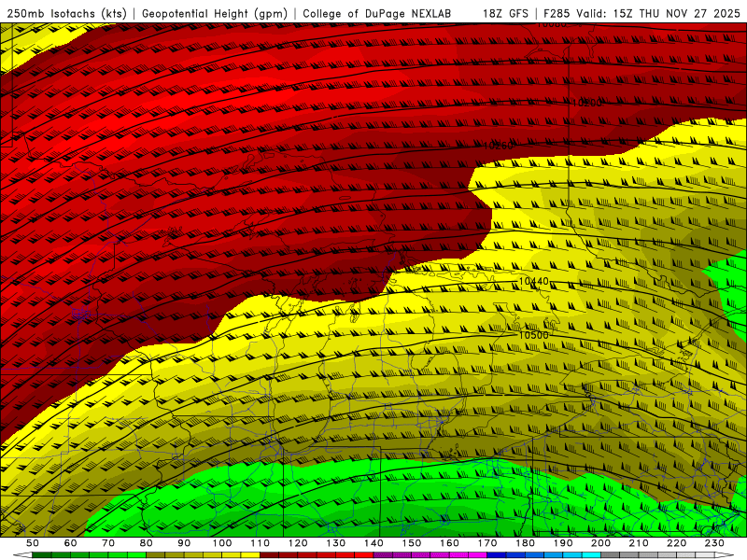The width and height of the screenshot is (747, 560).
Task: Click the 10440 height contour label
Action: [x=533, y=282]
